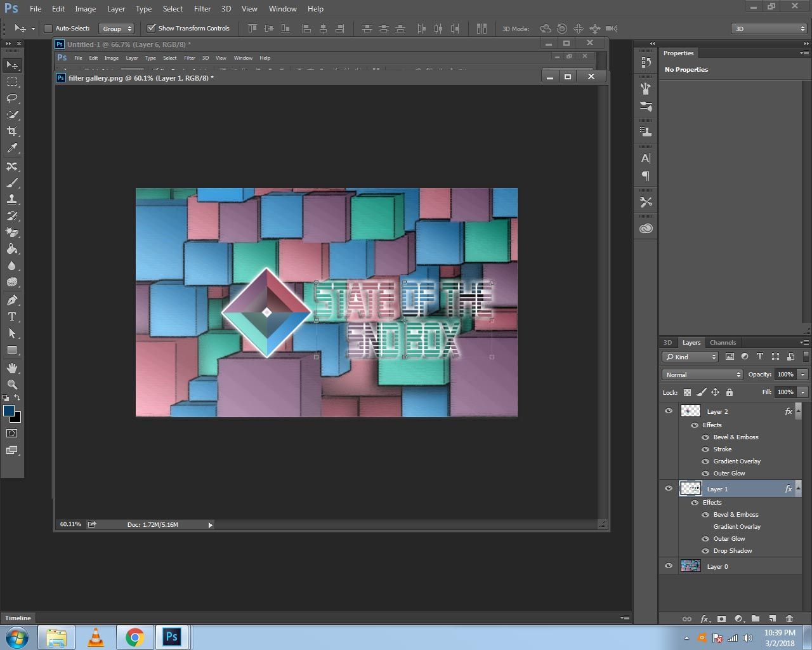This screenshot has width=812, height=650.
Task: Open the Normal blend mode dropdown
Action: 702,375
